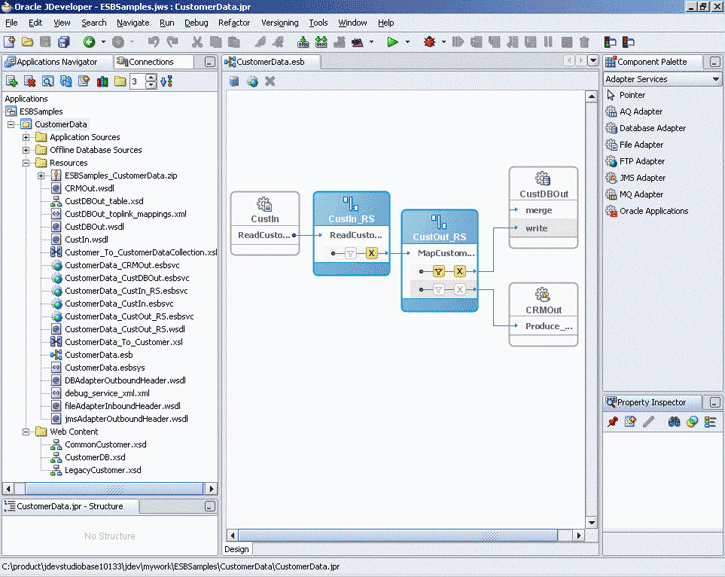Click the diagram vertical scroll down arrow
Viewport: 725px width, 577px height.
pos(591,523)
